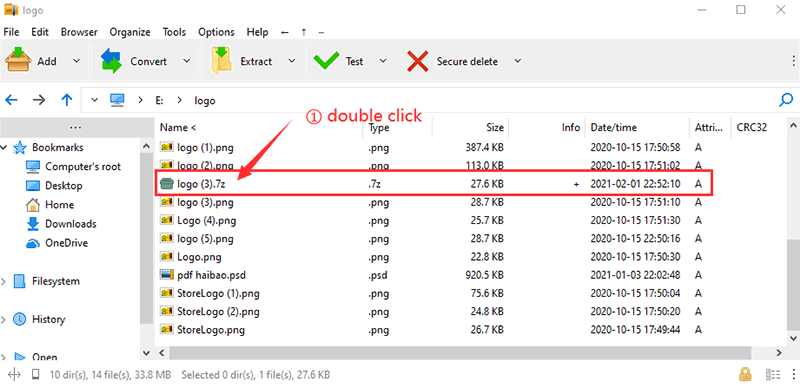The width and height of the screenshot is (800, 388).
Task: Open the dropdown arrow next to Add
Action: pyautogui.click(x=77, y=61)
